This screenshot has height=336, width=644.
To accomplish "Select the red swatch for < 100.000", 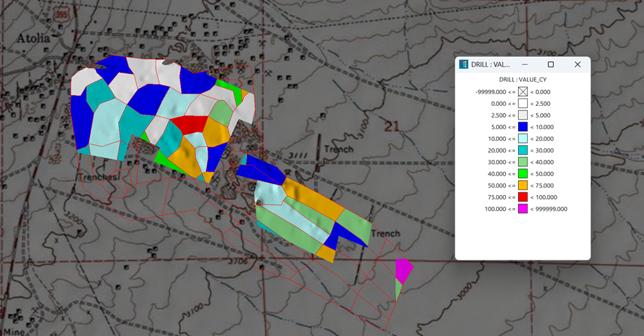I will (x=522, y=197).
